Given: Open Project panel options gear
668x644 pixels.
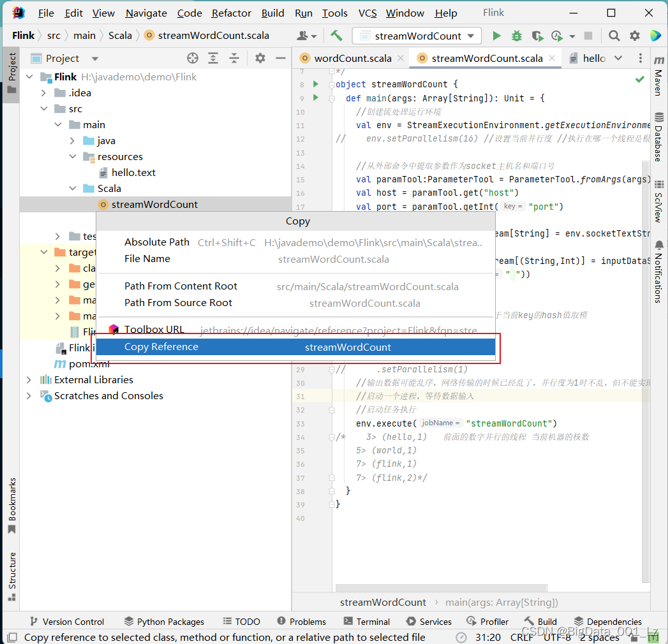Looking at the screenshot, I should (260, 58).
